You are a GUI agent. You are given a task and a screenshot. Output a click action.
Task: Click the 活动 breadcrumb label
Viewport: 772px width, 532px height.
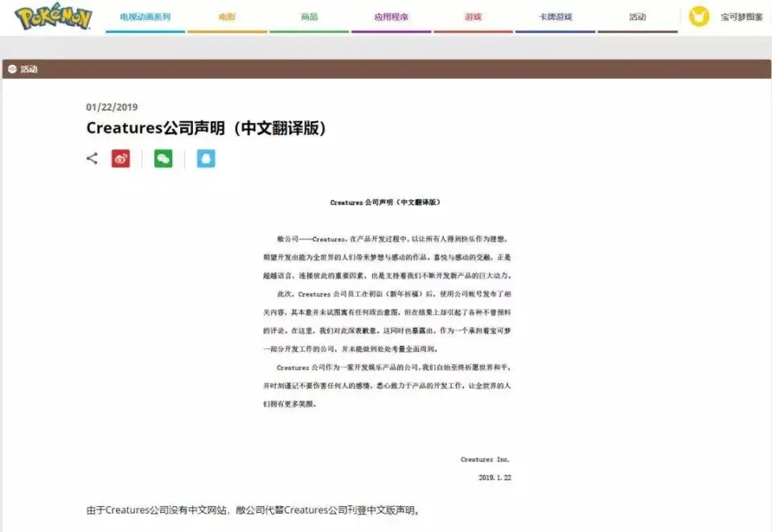(28, 69)
